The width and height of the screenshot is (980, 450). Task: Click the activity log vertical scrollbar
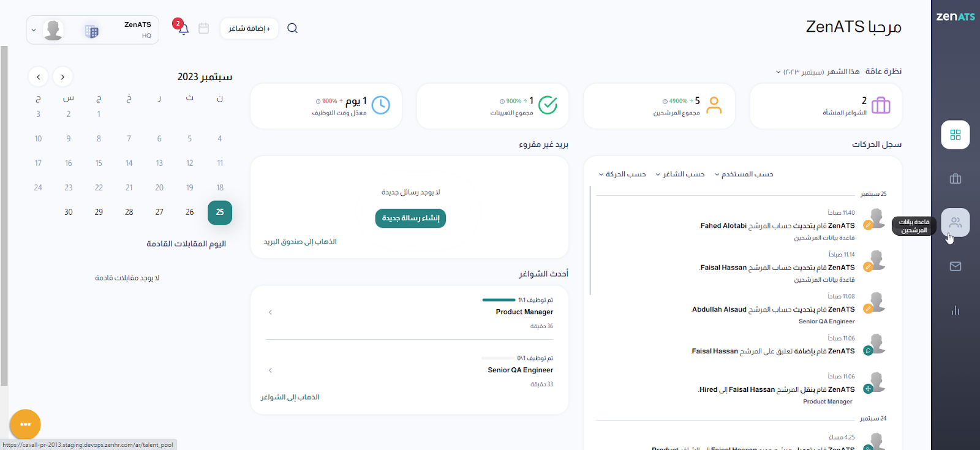tap(590, 240)
